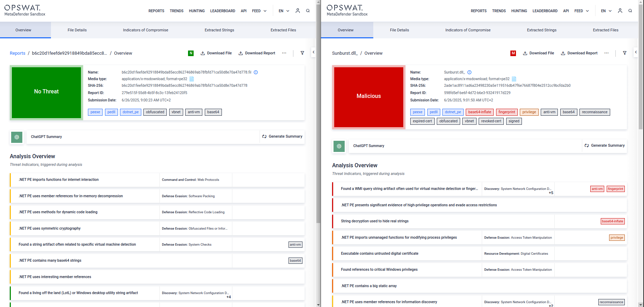Image resolution: width=644 pixels, height=307 pixels.
Task: Click the search icon in right window header
Action: pyautogui.click(x=630, y=11)
